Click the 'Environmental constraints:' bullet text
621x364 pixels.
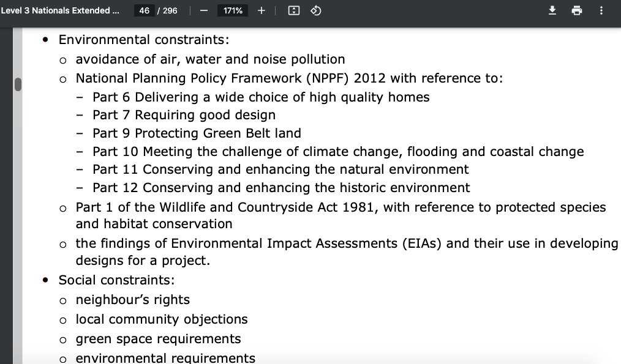coord(144,40)
